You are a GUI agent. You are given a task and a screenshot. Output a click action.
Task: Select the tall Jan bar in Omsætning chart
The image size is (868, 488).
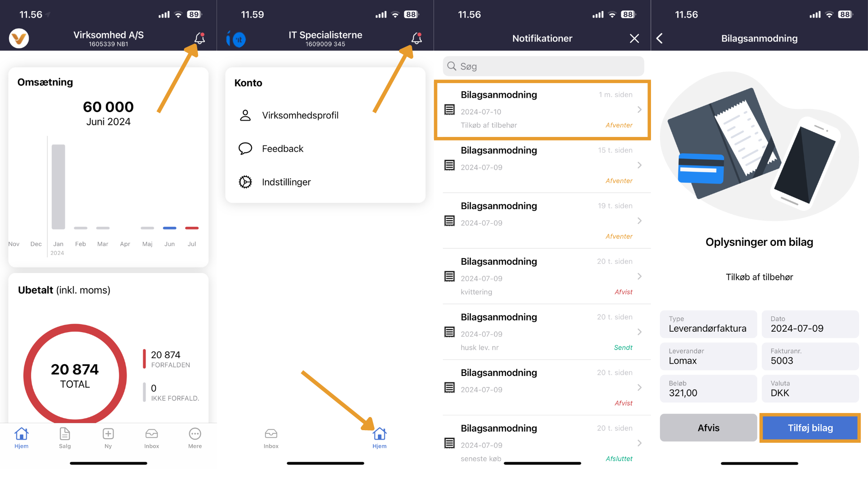point(58,187)
